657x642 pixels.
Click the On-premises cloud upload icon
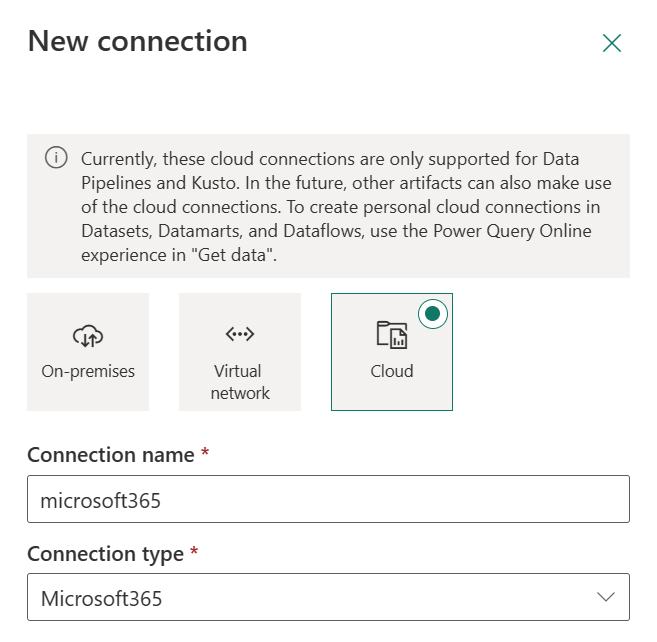pos(88,336)
